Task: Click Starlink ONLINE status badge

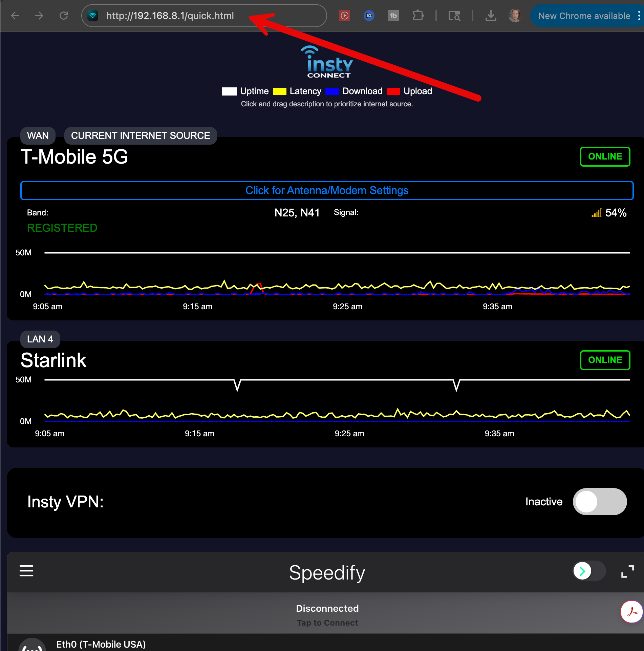Action: tap(605, 360)
